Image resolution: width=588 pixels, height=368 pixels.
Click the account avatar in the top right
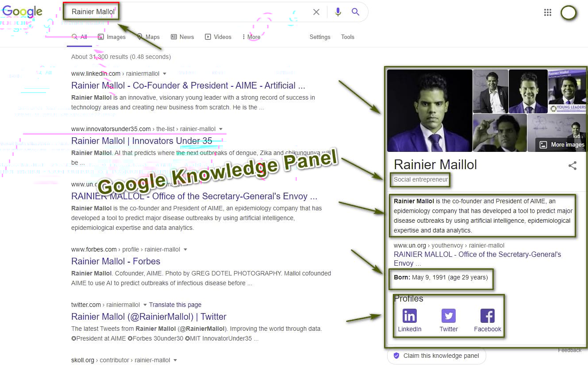click(x=569, y=13)
